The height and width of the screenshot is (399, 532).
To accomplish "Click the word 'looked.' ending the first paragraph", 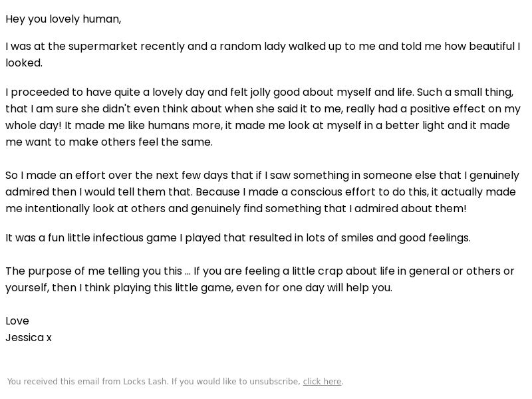I will [24, 63].
